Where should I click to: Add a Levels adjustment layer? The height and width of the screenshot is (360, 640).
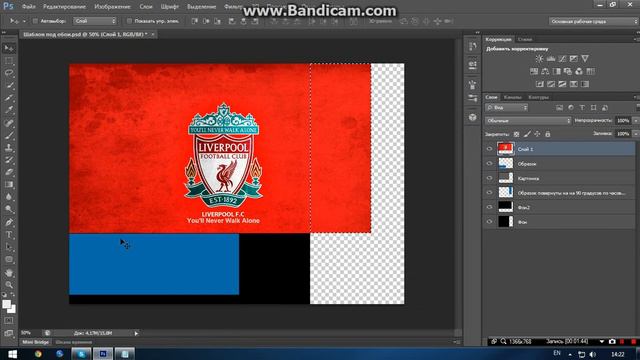(551, 59)
